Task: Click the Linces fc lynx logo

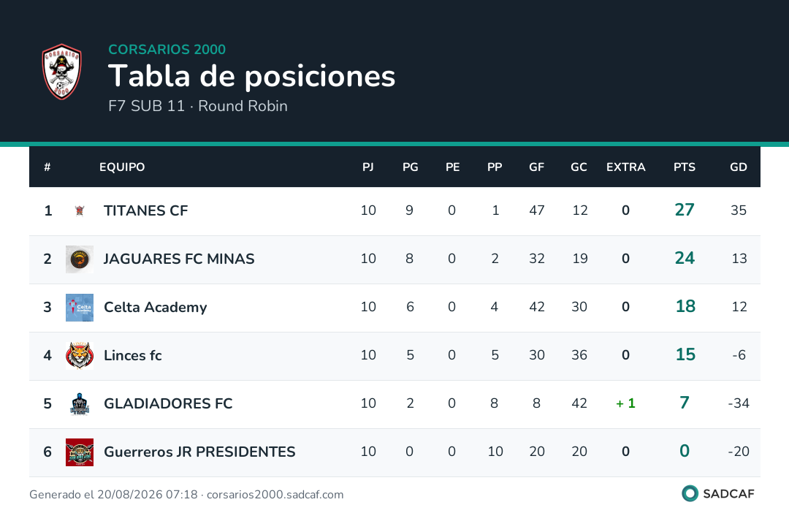Action: tap(80, 355)
